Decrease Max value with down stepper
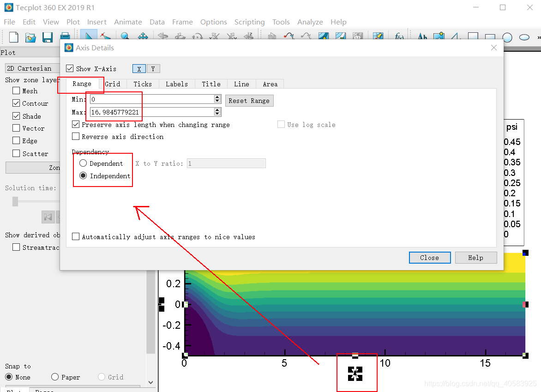This screenshot has height=392, width=541. pos(217,114)
